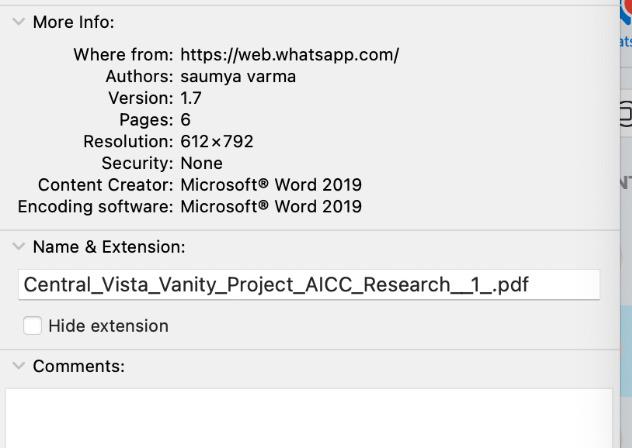The image size is (632, 448).
Task: Click the More Info section heading
Action: [73, 22]
